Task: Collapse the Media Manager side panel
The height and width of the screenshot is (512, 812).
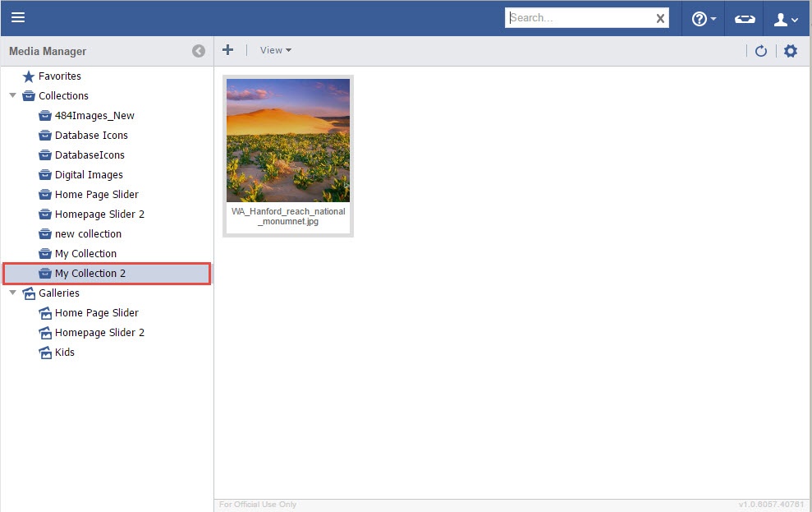Action: click(199, 51)
